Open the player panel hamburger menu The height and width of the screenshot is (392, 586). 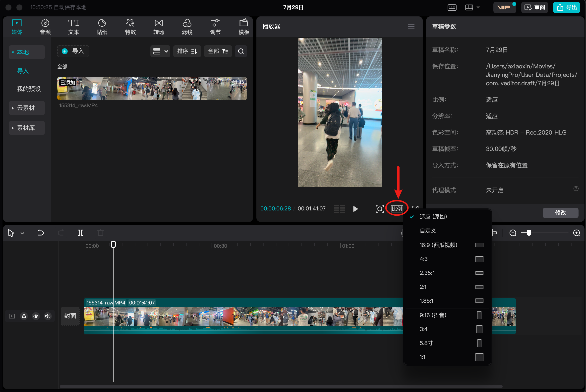click(411, 27)
